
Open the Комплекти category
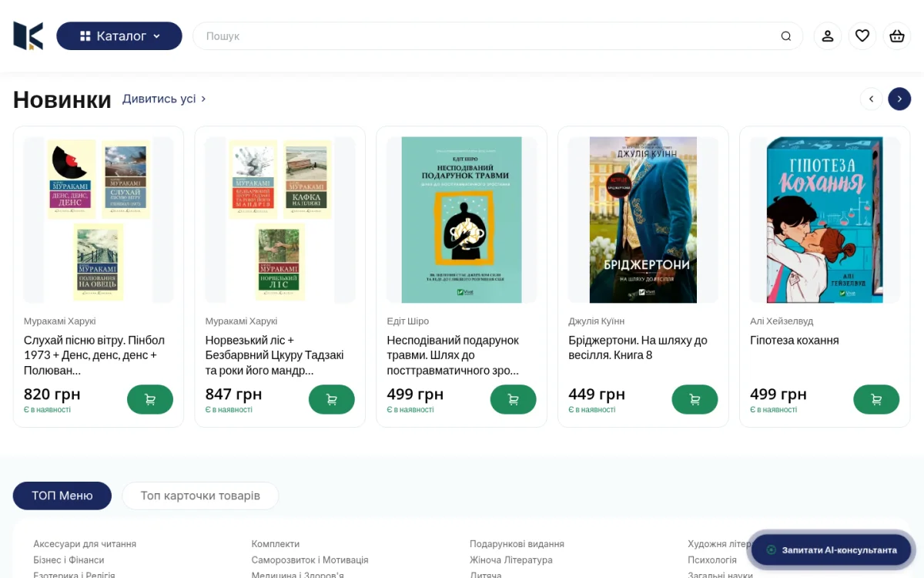coord(276,544)
